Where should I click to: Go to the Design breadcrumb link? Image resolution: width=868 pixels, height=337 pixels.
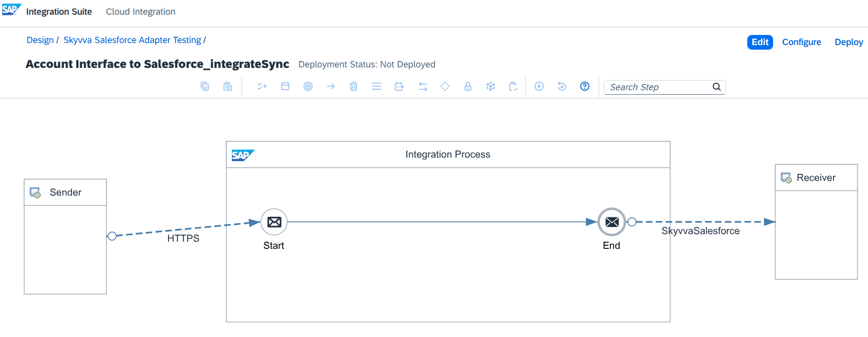click(40, 40)
